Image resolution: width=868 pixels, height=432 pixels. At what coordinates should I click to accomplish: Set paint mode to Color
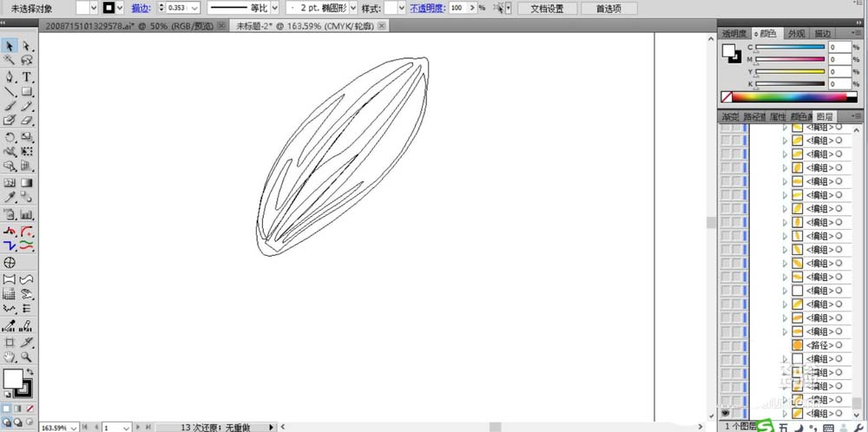(6, 409)
